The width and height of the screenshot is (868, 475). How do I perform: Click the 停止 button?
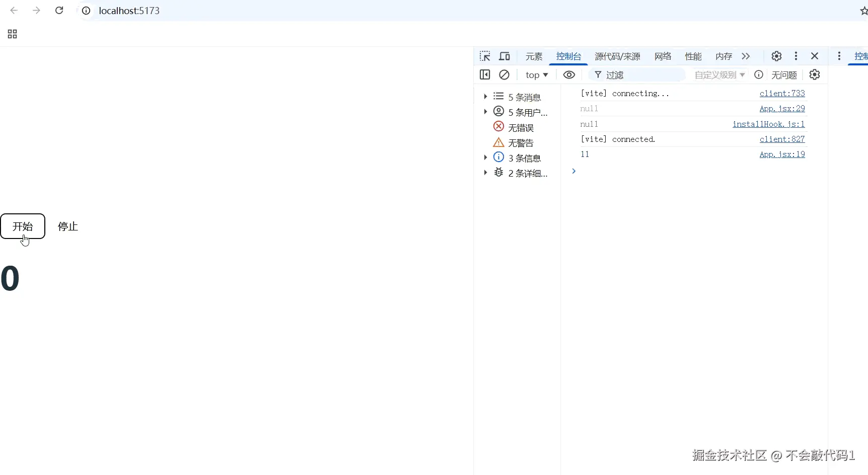68,226
